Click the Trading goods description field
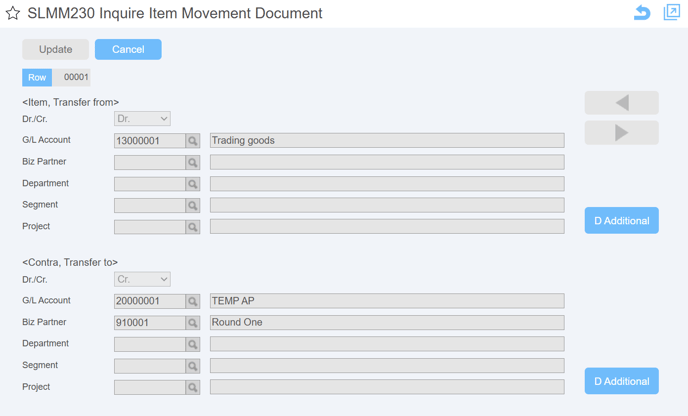Viewport: 688px width, 416px height. [x=387, y=140]
